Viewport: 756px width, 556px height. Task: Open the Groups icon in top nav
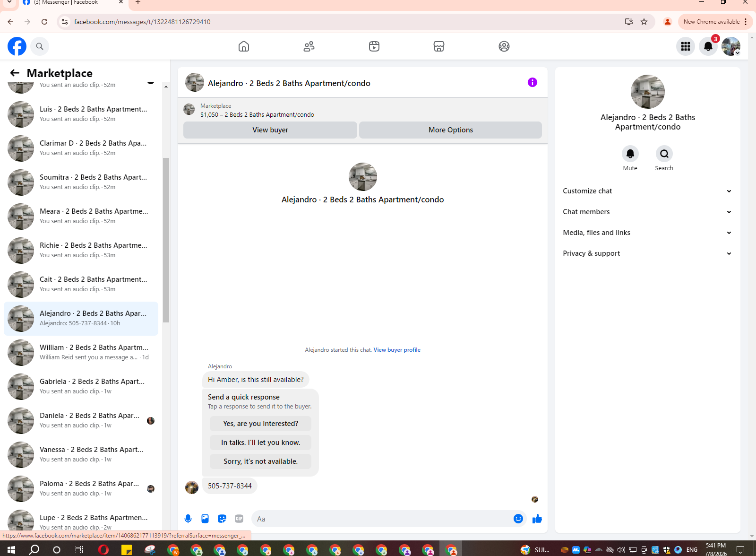point(504,46)
